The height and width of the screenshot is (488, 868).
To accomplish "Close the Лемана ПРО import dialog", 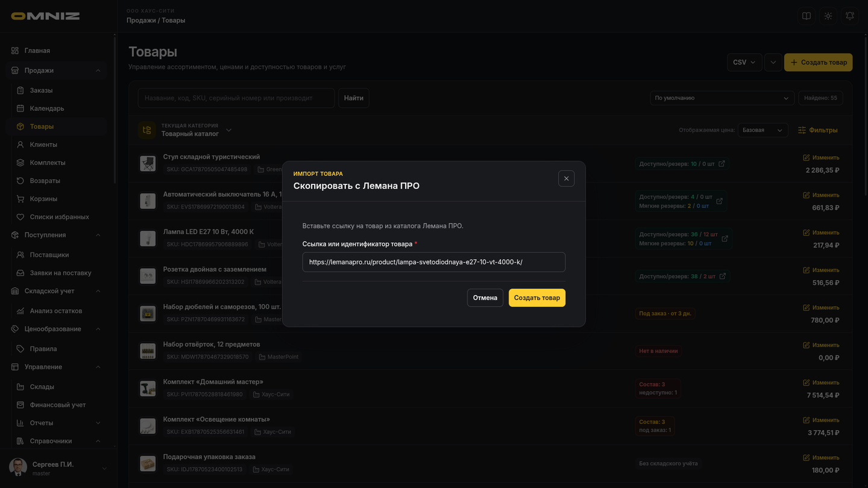I will (x=566, y=178).
